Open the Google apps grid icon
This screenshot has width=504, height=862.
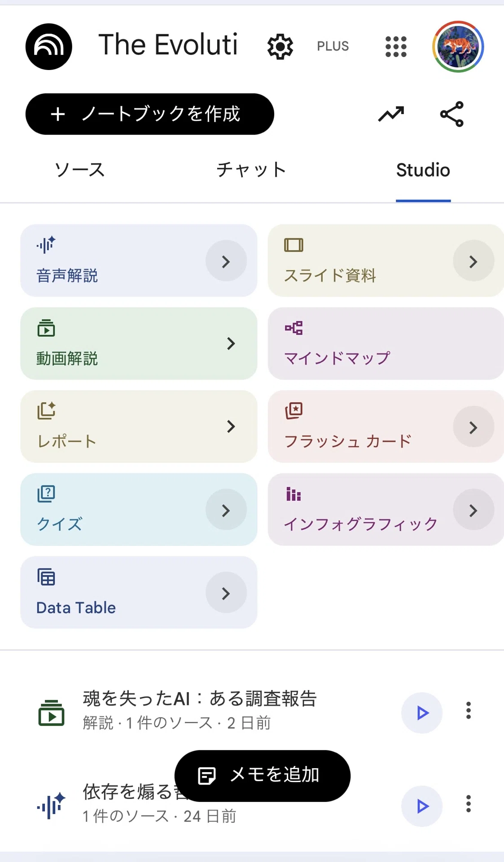click(x=396, y=47)
